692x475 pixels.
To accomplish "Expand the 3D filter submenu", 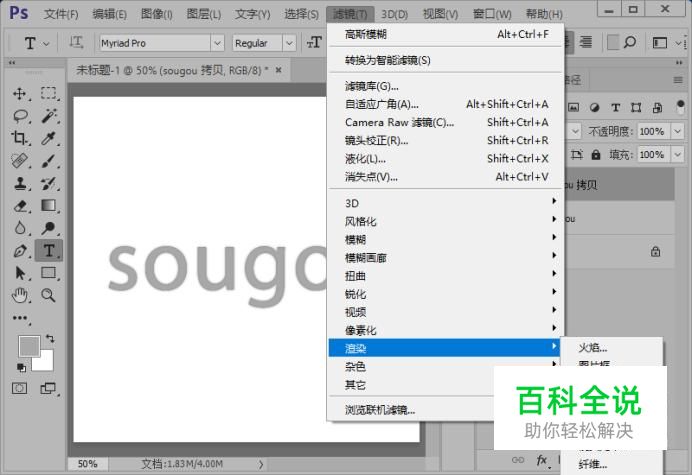I will coord(445,203).
